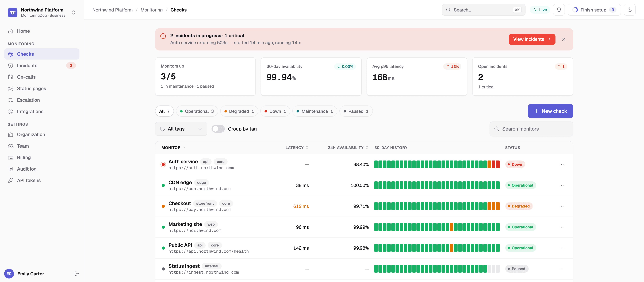The width and height of the screenshot is (644, 282).
Task: Filter by Maintenance status
Action: click(x=315, y=111)
